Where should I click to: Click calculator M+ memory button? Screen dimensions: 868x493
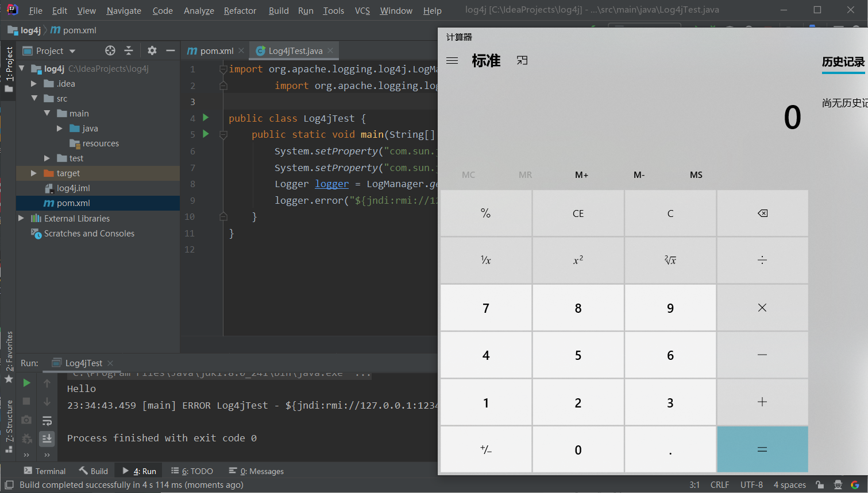(582, 175)
